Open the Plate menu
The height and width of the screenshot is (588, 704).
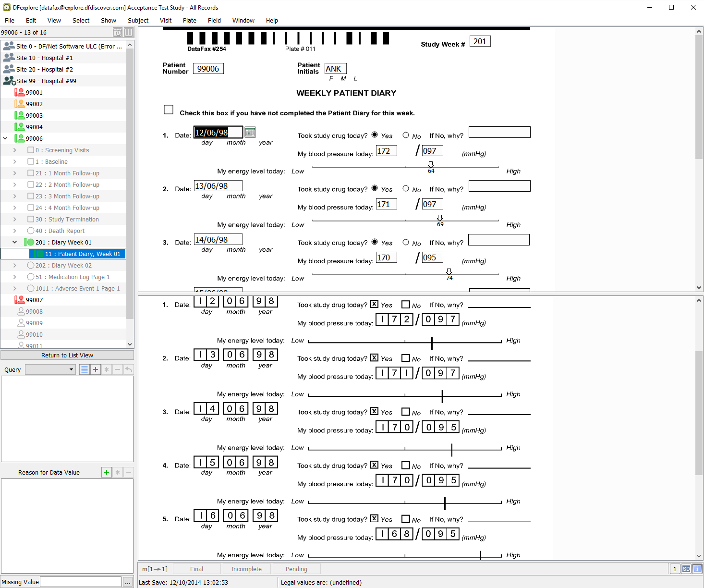[x=189, y=20]
